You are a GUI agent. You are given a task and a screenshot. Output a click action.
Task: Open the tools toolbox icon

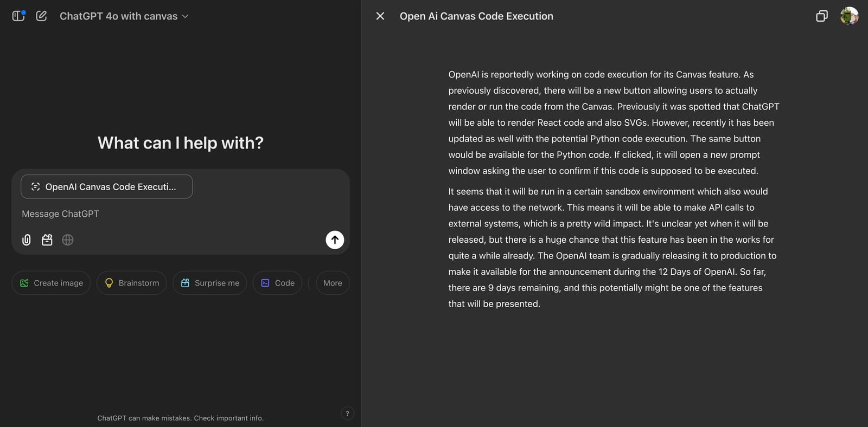[x=47, y=240]
